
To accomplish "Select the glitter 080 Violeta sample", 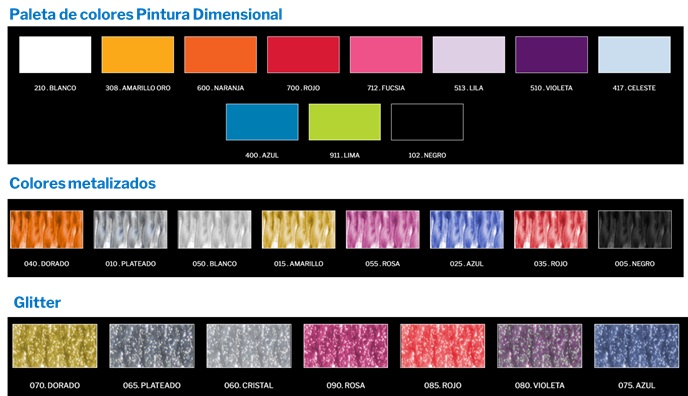I will click(540, 346).
